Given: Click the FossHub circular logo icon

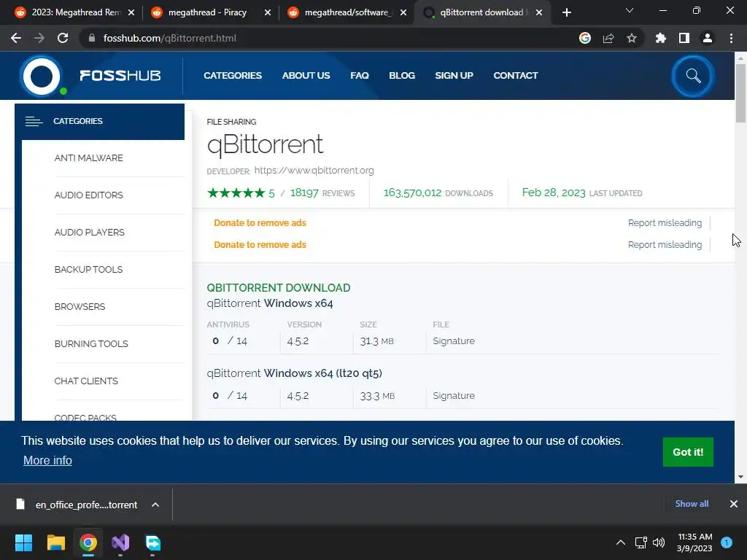Looking at the screenshot, I should [42, 76].
